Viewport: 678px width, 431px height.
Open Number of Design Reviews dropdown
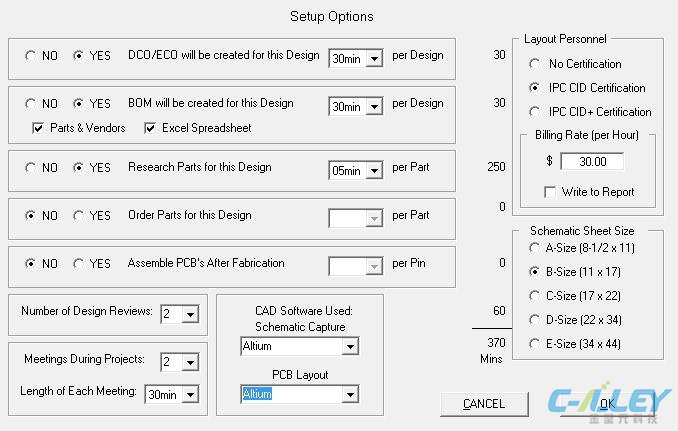coord(190,314)
